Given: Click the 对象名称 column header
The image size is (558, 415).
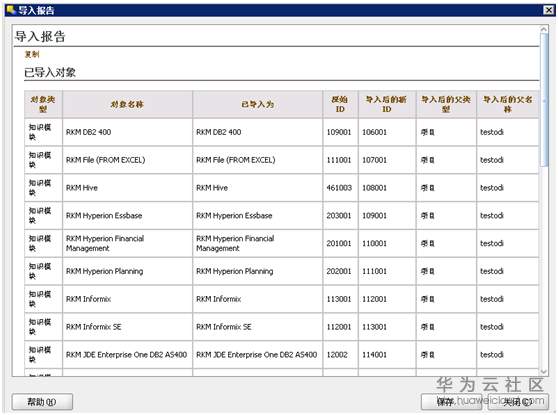Looking at the screenshot, I should tap(127, 104).
